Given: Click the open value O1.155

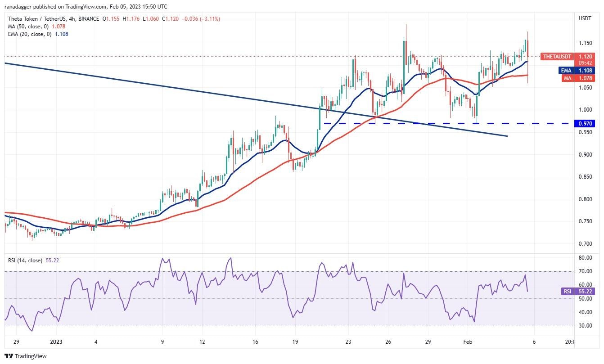Looking at the screenshot, I should (x=111, y=19).
